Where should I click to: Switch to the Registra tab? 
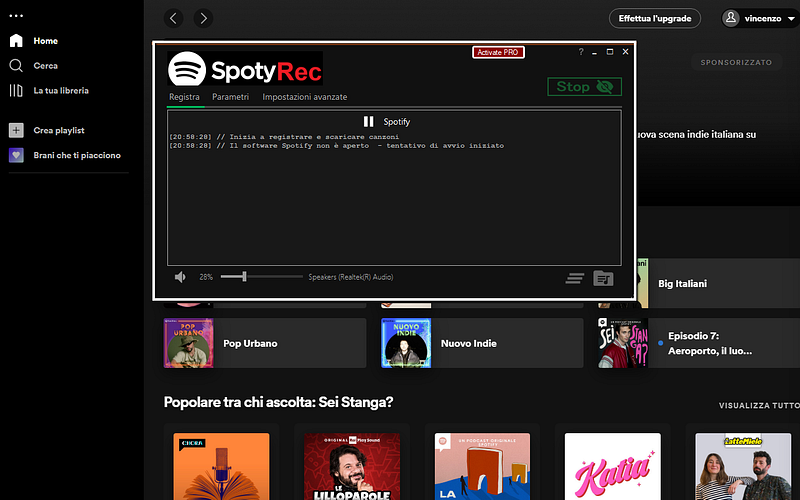[184, 97]
